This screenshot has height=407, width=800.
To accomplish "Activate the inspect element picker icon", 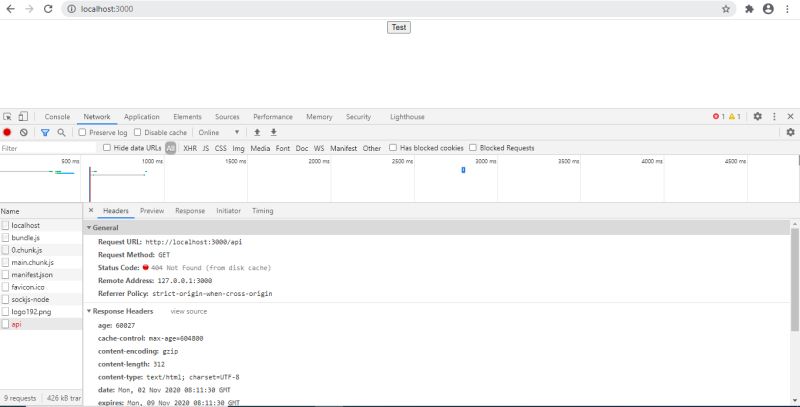I will click(x=7, y=117).
